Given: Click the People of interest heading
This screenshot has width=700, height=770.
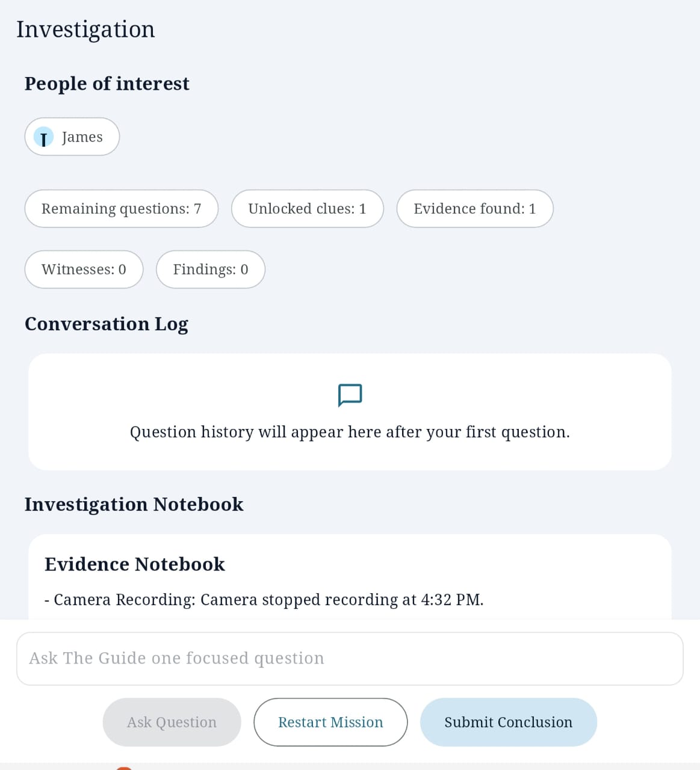Looking at the screenshot, I should (107, 84).
